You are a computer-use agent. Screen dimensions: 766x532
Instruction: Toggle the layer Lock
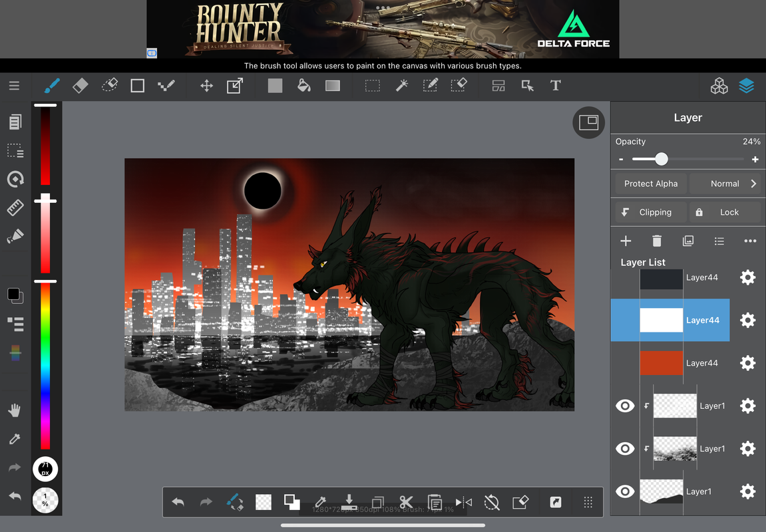725,212
